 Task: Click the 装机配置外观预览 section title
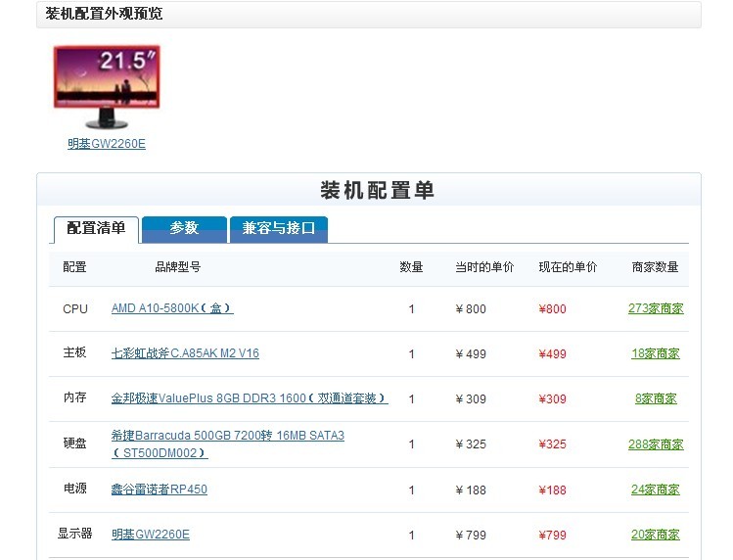pos(104,14)
